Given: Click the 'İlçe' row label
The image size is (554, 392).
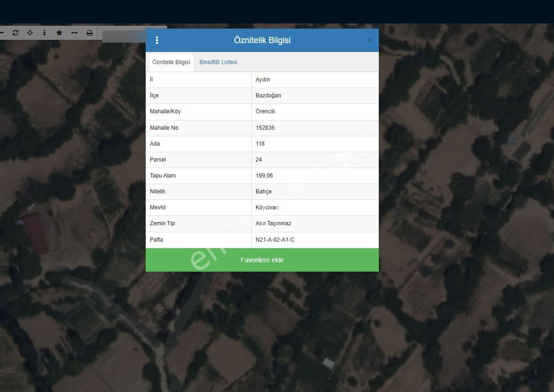Looking at the screenshot, I should (x=154, y=96).
